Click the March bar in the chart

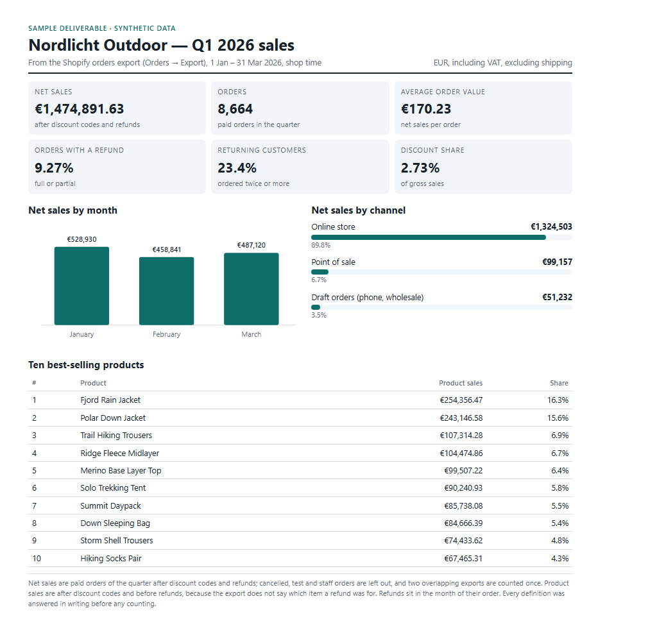[252, 289]
